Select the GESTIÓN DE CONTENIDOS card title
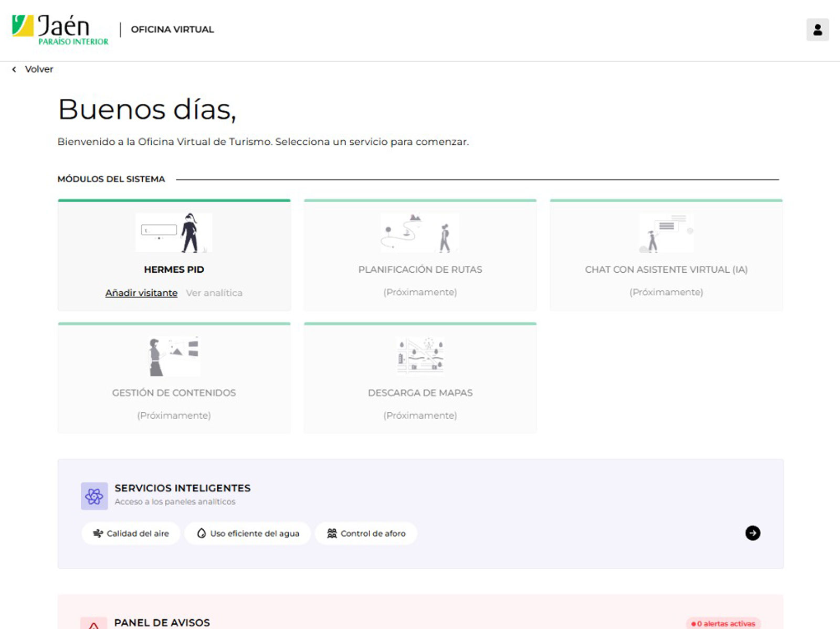 (174, 392)
